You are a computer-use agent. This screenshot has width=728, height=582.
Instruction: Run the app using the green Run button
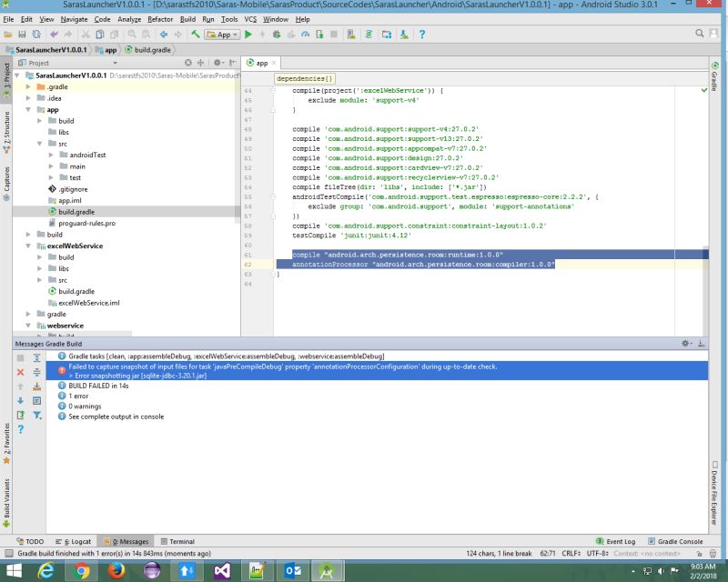click(x=248, y=35)
